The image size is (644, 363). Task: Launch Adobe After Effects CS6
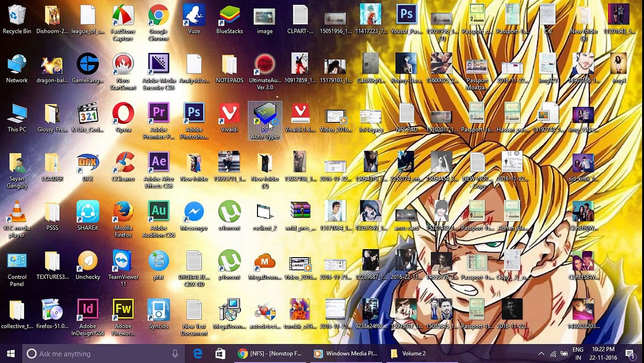pos(158,170)
